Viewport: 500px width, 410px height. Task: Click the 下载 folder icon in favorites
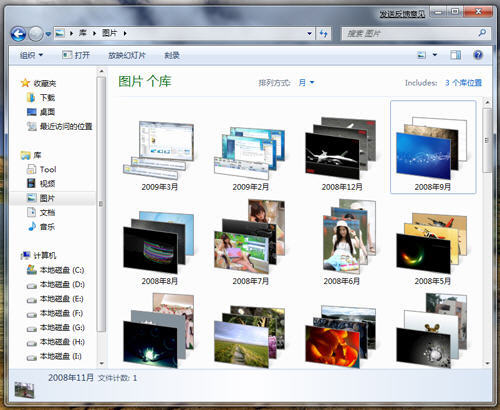click(x=31, y=97)
